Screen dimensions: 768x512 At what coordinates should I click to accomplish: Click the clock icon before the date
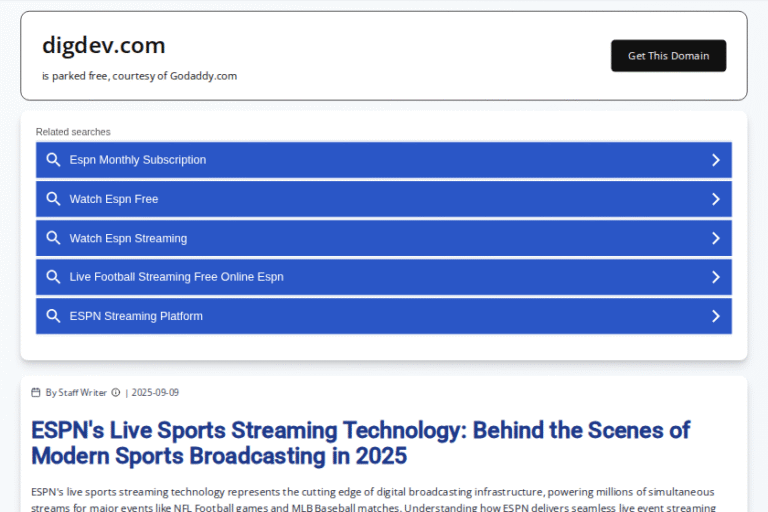(116, 393)
